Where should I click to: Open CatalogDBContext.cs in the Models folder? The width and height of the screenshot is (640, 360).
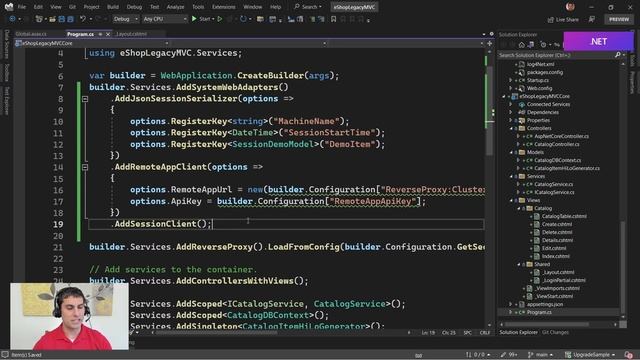point(558,160)
